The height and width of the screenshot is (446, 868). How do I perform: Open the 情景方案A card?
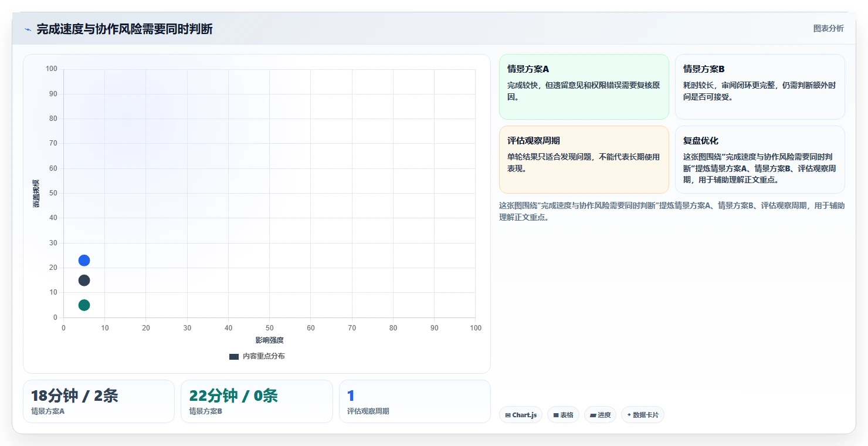pyautogui.click(x=584, y=87)
